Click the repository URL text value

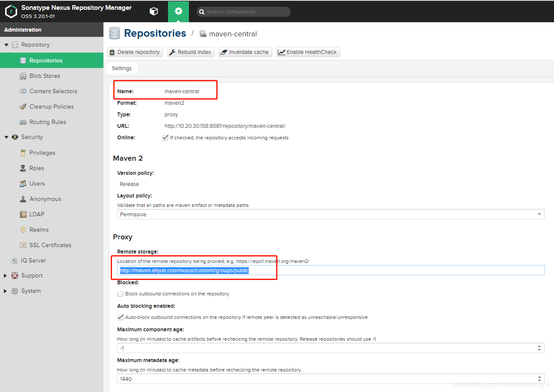tap(225, 126)
